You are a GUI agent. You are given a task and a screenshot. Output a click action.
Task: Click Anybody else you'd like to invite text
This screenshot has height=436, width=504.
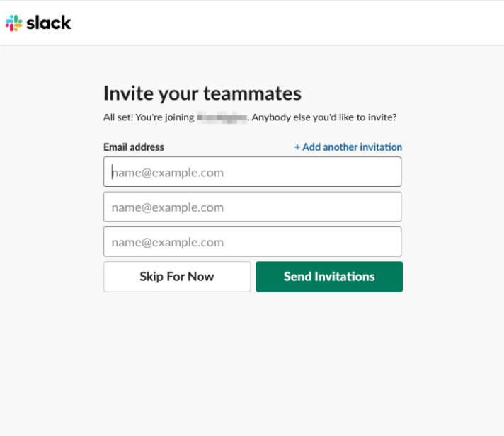(324, 117)
